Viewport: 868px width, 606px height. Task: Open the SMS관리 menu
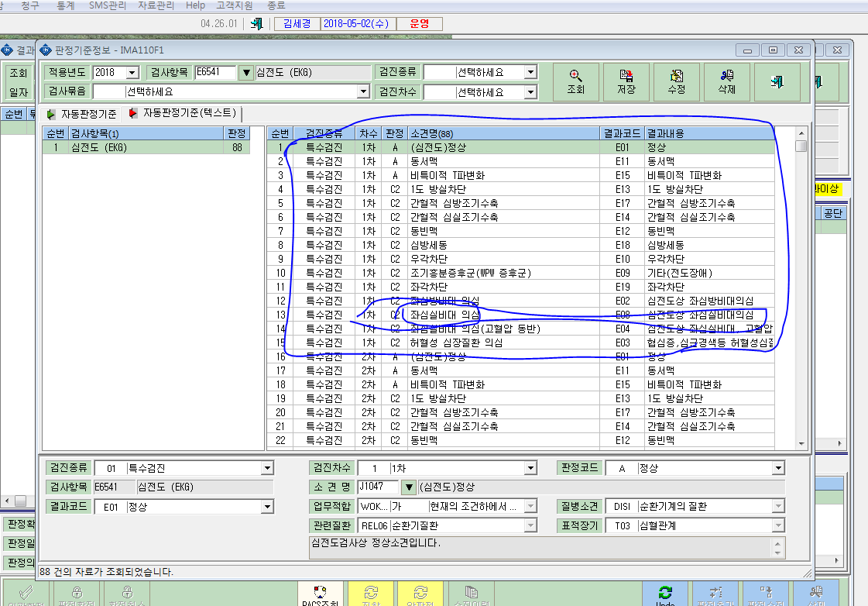point(108,5)
